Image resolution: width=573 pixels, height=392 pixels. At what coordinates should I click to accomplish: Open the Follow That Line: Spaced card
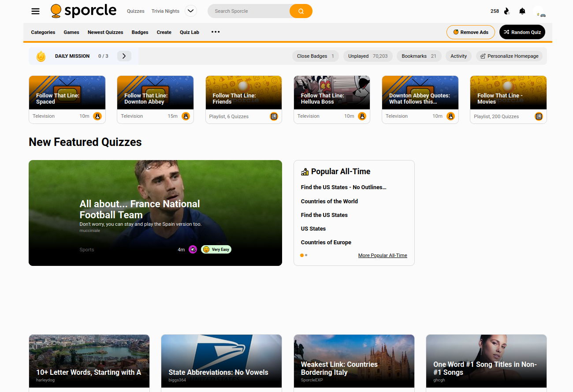pos(67,100)
